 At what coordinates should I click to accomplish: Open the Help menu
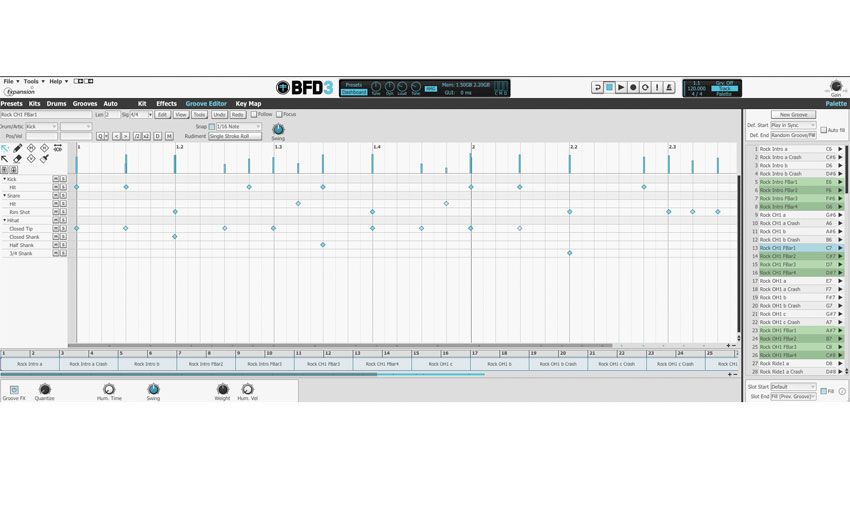coord(59,81)
